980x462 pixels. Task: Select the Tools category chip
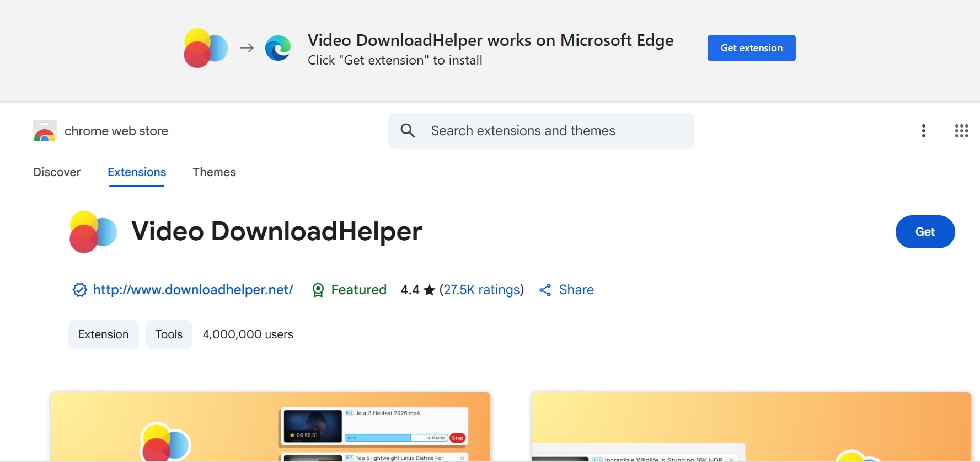169,334
